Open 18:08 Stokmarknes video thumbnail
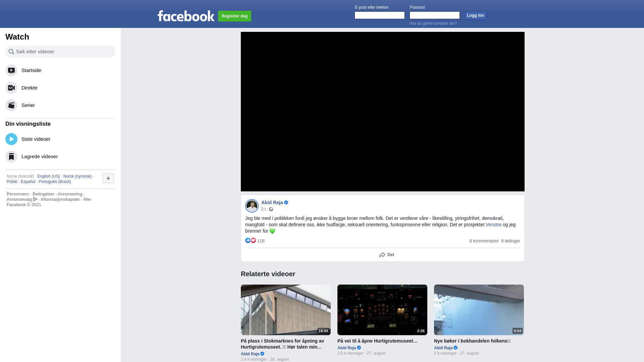The width and height of the screenshot is (644, 362). click(286, 310)
